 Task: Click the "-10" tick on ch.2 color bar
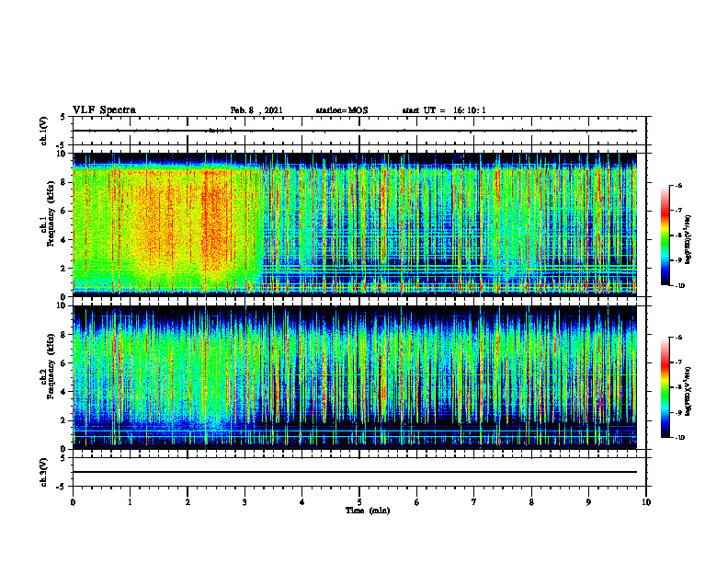pyautogui.click(x=679, y=438)
